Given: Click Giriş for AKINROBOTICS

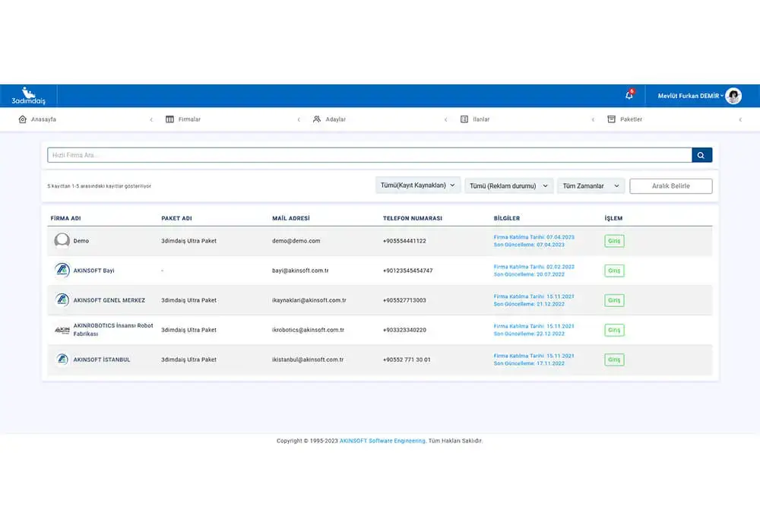Looking at the screenshot, I should pos(614,330).
